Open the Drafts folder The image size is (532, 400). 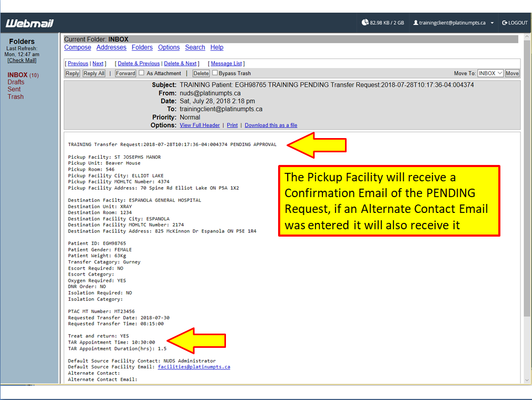pyautogui.click(x=16, y=82)
